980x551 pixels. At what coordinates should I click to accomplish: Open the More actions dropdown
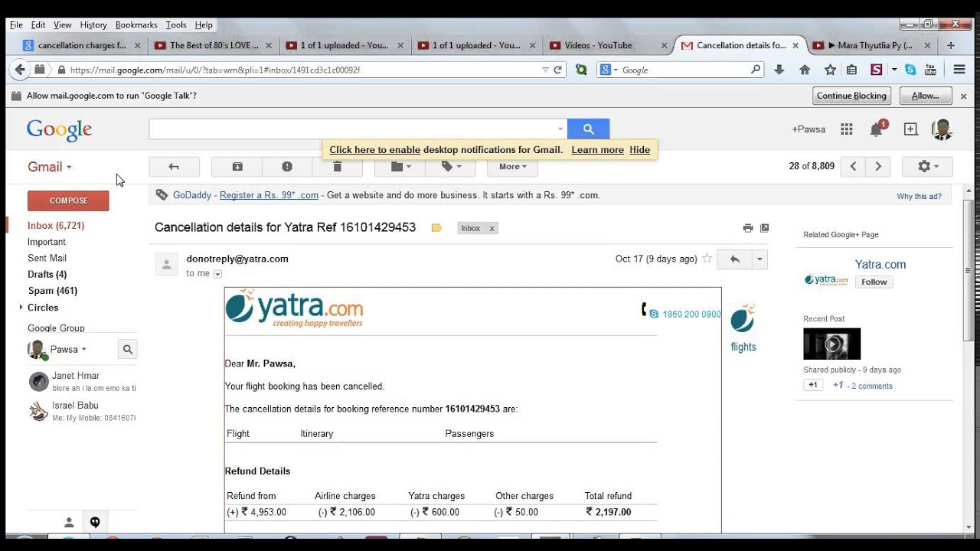coord(512,167)
